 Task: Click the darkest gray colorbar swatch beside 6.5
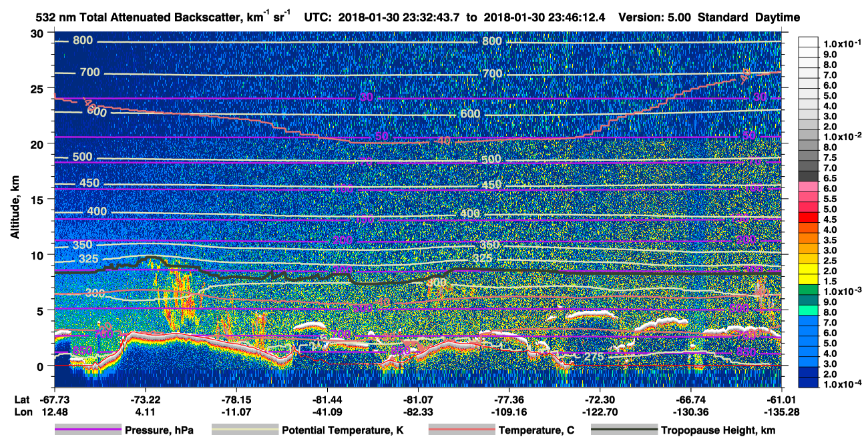coord(809,176)
